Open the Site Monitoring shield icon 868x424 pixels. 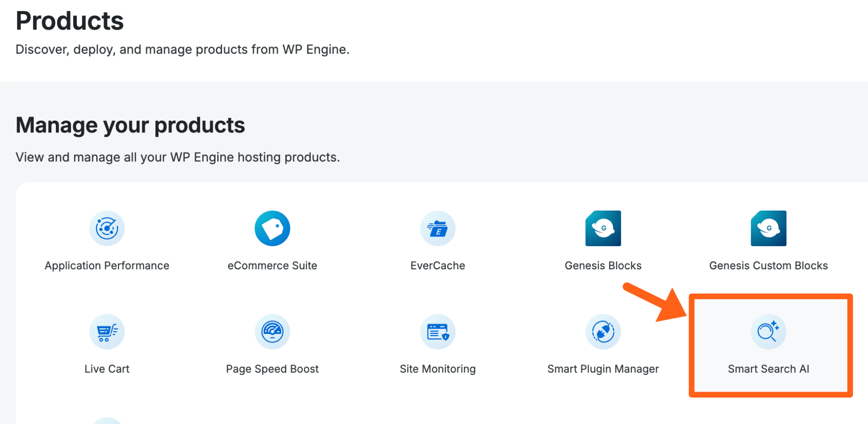click(x=438, y=332)
